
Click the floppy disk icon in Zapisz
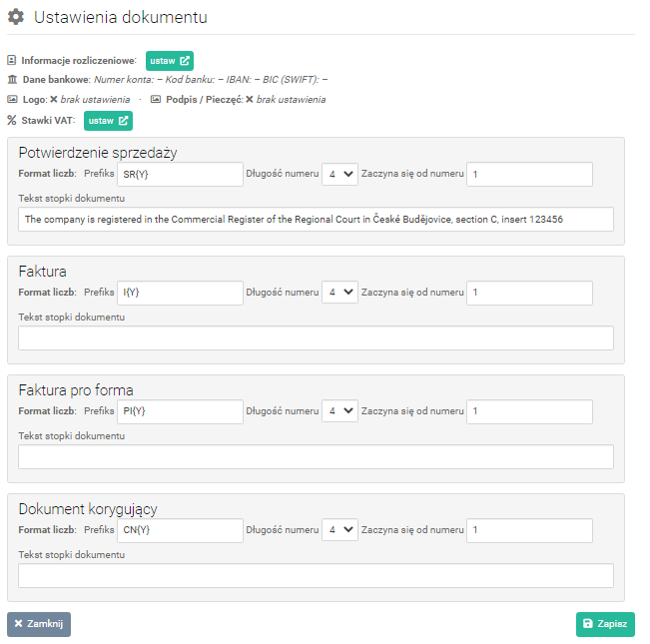tap(587, 624)
